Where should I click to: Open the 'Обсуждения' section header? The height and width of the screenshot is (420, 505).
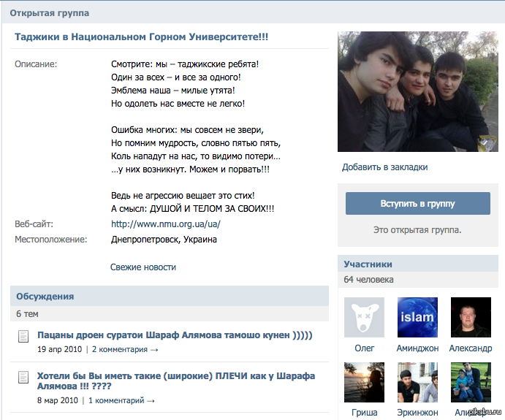(x=45, y=297)
